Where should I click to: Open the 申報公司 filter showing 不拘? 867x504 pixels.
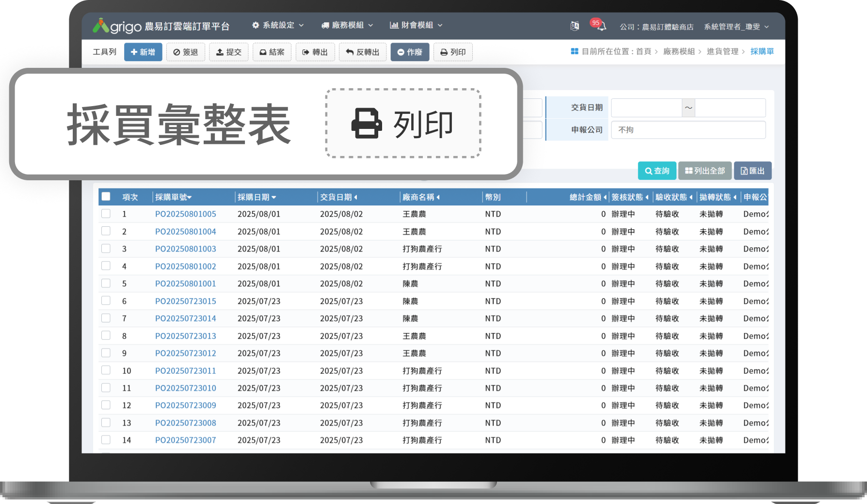point(689,129)
